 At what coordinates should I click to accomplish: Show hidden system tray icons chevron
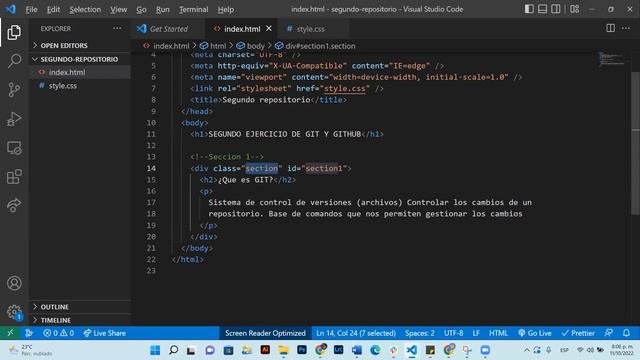[x=527, y=350]
